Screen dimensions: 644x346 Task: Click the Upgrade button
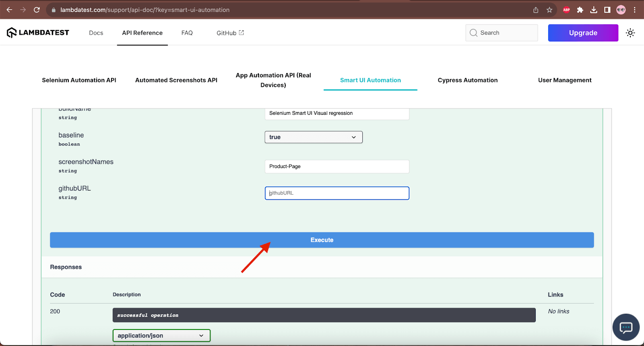583,33
